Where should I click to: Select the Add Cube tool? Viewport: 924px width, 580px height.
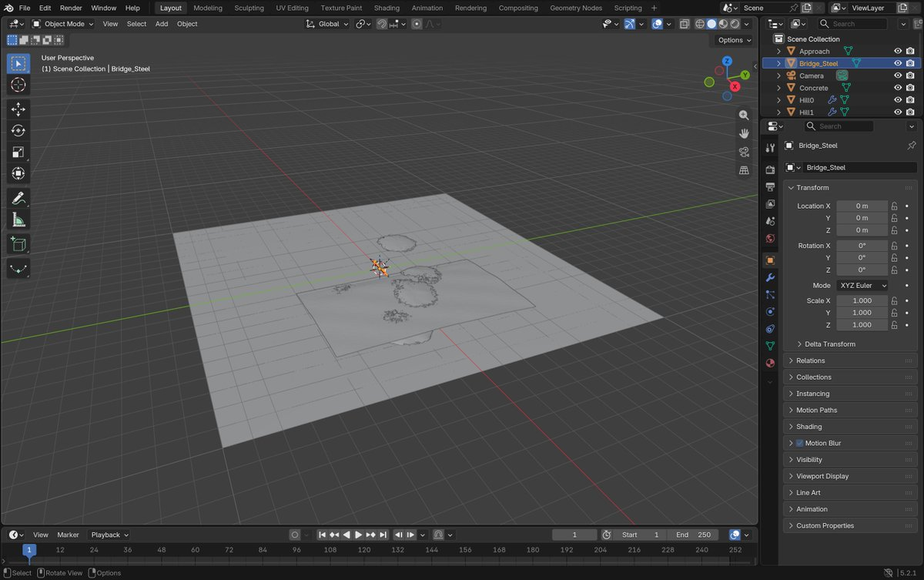pos(18,245)
